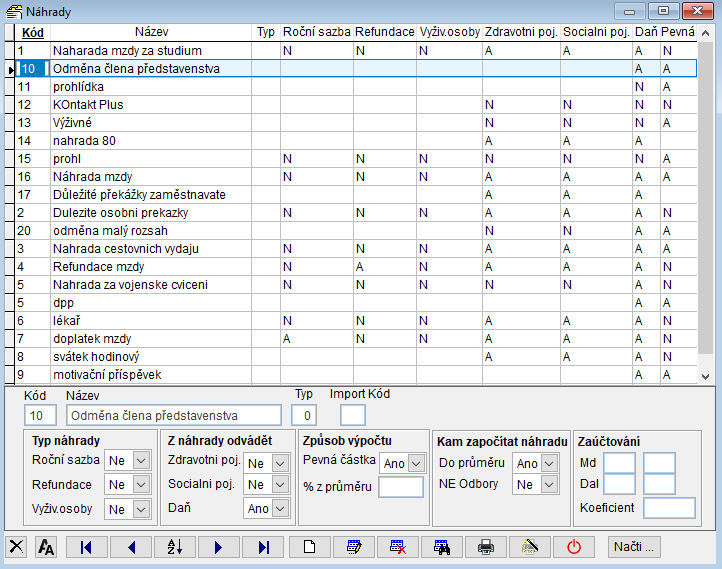
Task: Open the Zdravotni poj. dropdown
Action: point(280,463)
